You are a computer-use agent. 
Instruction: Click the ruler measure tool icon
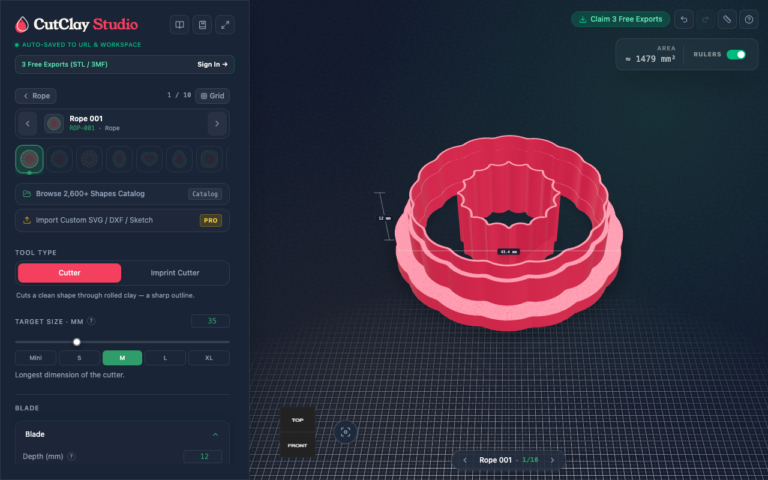click(727, 20)
